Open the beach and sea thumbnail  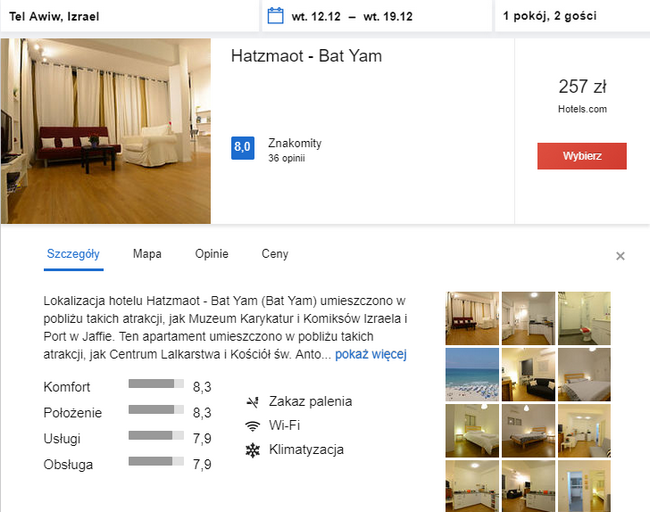(472, 374)
